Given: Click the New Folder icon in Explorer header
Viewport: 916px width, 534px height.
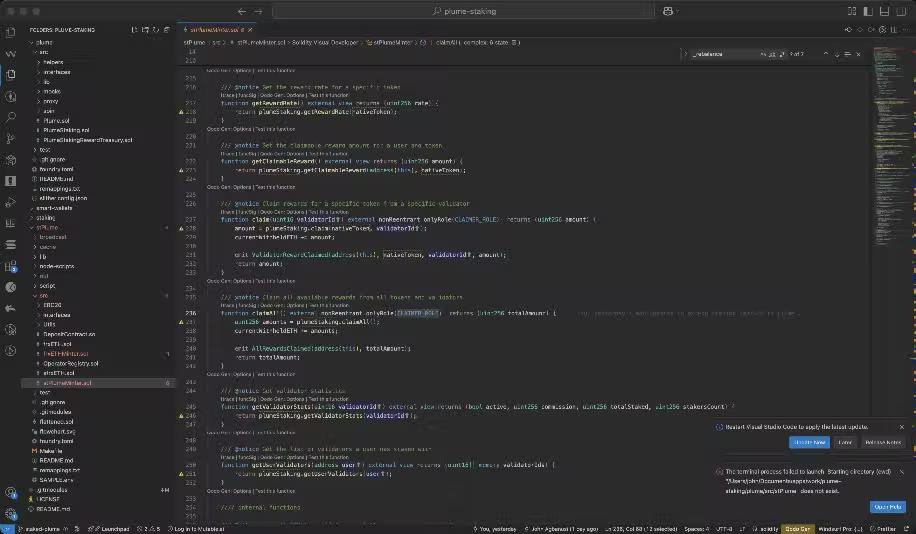Looking at the screenshot, I should (x=145, y=30).
